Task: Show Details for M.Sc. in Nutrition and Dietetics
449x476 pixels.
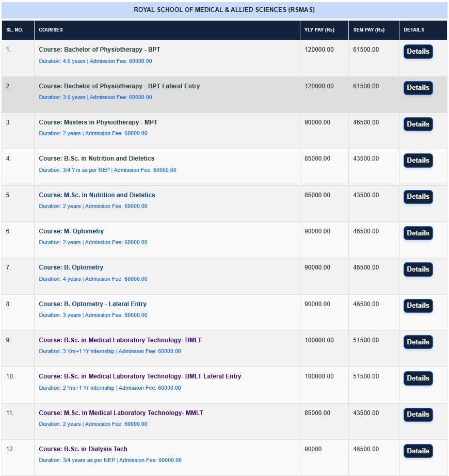Action: (418, 197)
